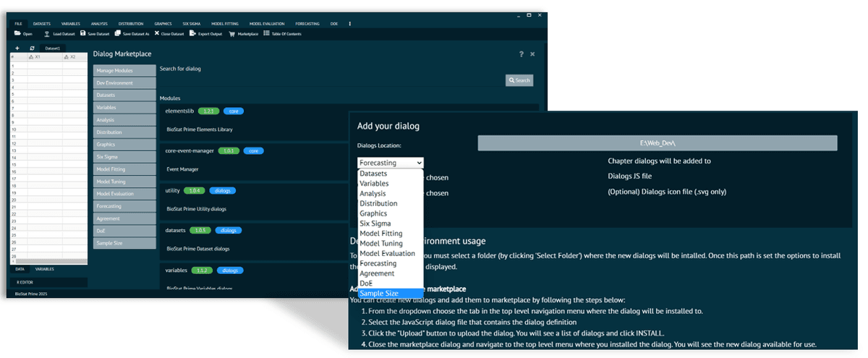Open Marketplace via cart icon in toolbar
The image size is (868, 358).
[x=232, y=33]
